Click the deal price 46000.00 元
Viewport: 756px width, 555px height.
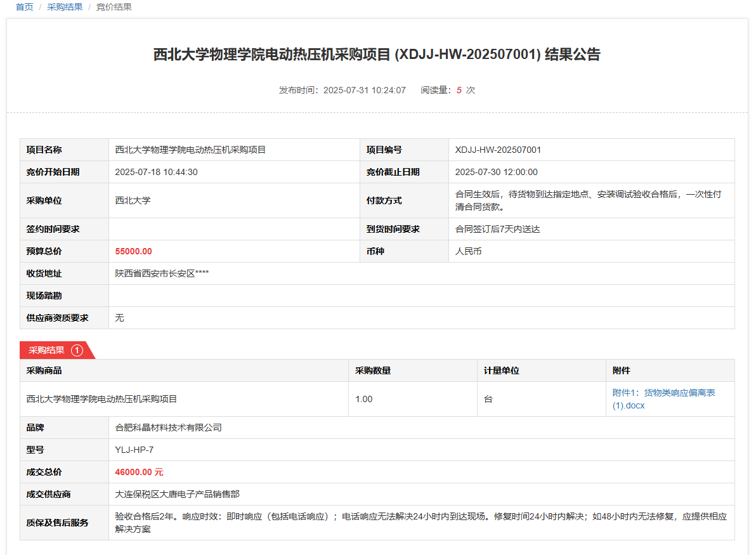tap(139, 473)
